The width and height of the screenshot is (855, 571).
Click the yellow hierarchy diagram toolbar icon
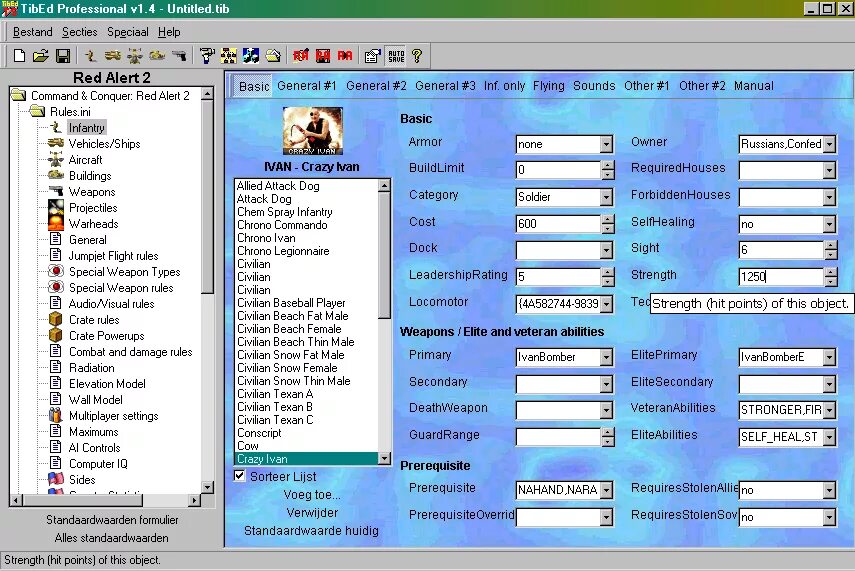tap(228, 55)
